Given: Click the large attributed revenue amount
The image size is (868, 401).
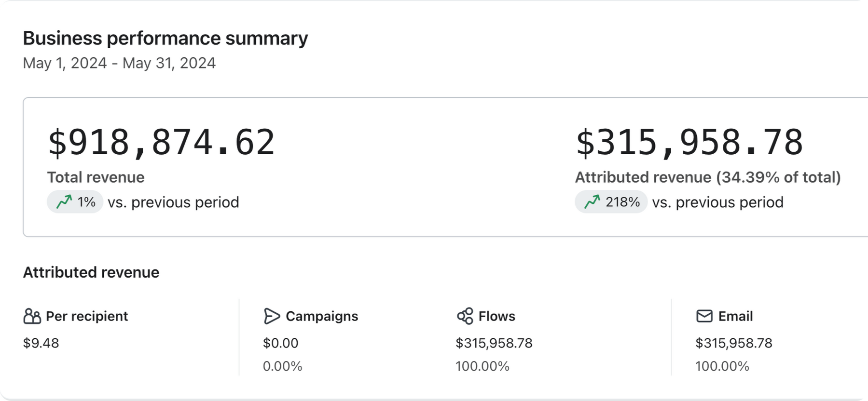Looking at the screenshot, I should [x=689, y=142].
